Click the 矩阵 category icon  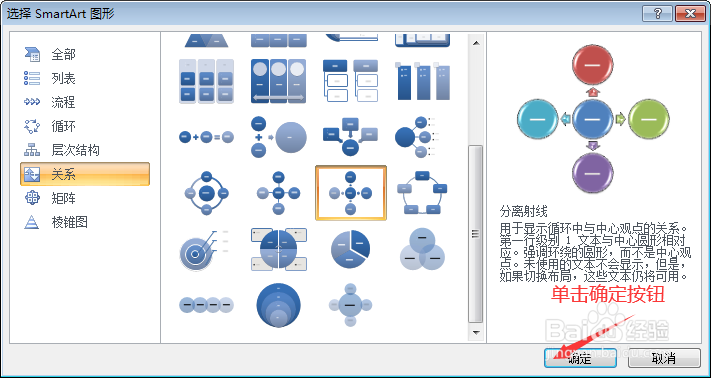click(32, 199)
